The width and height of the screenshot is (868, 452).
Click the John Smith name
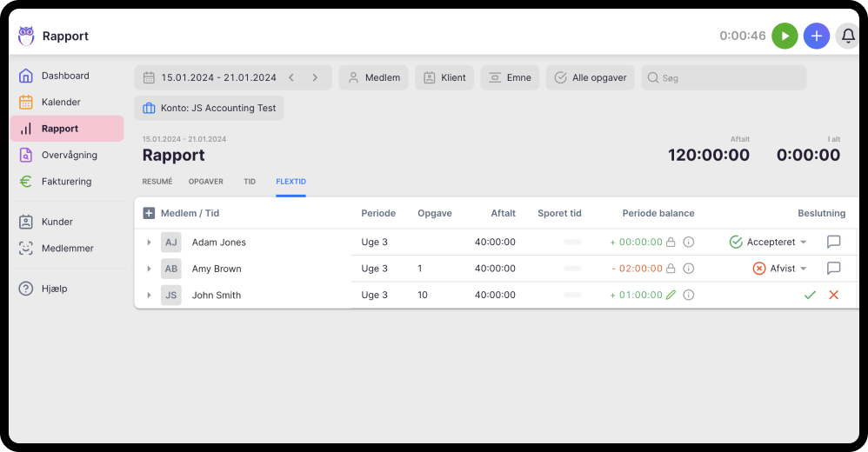(217, 296)
